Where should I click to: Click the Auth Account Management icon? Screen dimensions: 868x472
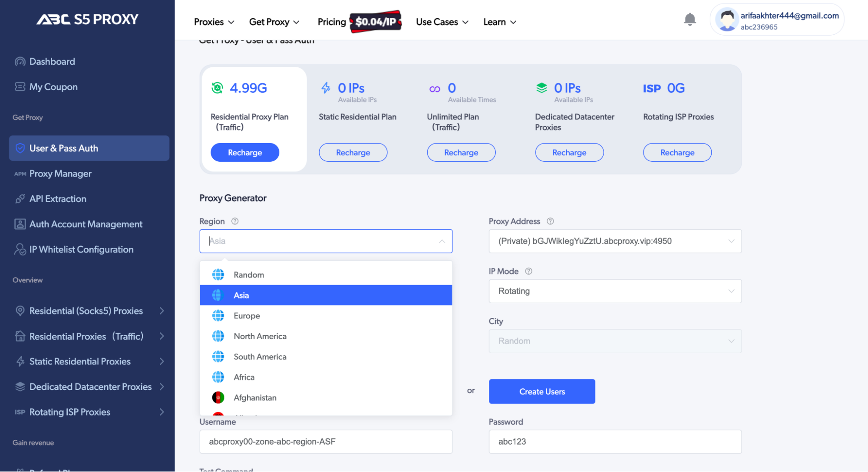click(x=20, y=224)
